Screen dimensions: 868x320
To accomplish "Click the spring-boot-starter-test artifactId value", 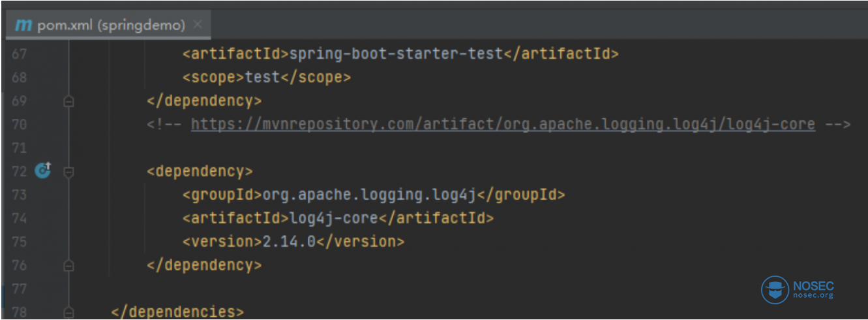I will 396,54.
